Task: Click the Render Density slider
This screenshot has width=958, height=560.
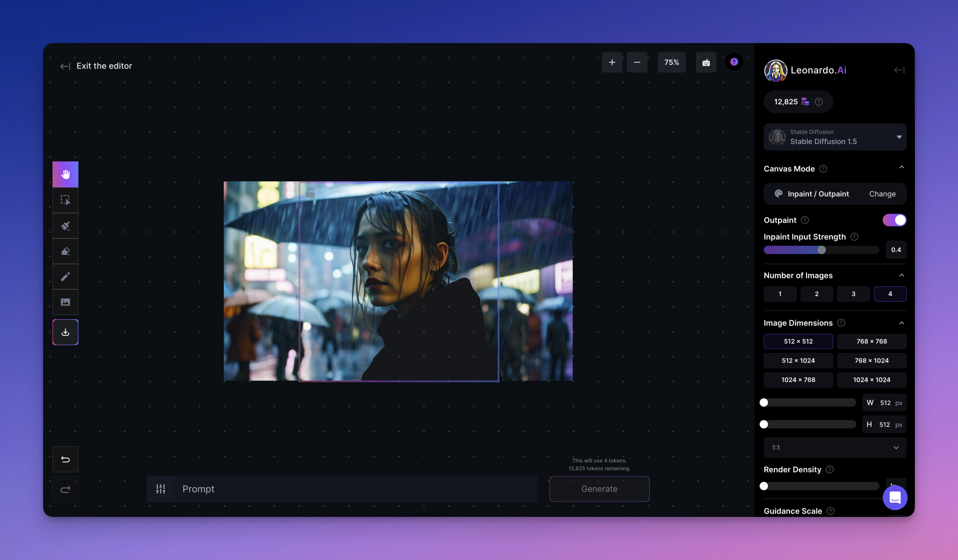Action: [821, 486]
